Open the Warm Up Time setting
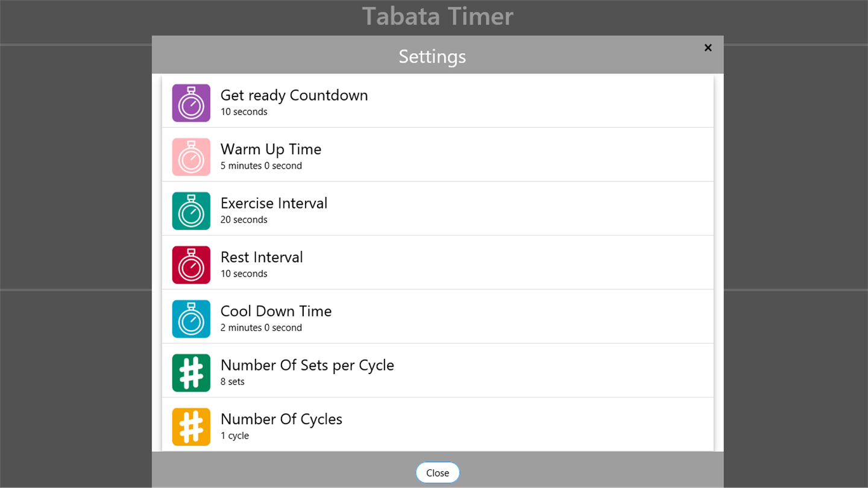 point(271,149)
